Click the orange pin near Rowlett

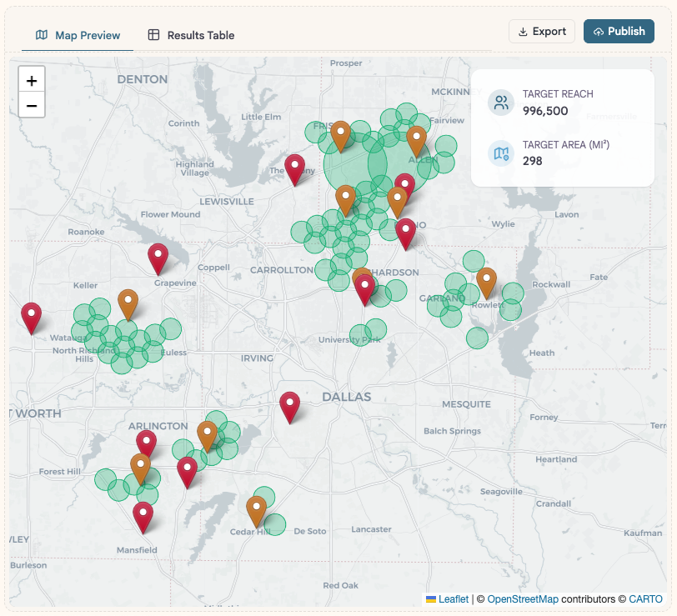coord(486,282)
